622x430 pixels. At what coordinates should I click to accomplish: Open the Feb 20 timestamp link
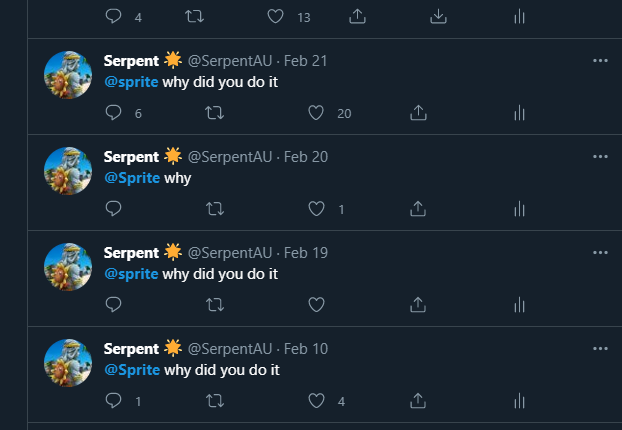point(306,157)
